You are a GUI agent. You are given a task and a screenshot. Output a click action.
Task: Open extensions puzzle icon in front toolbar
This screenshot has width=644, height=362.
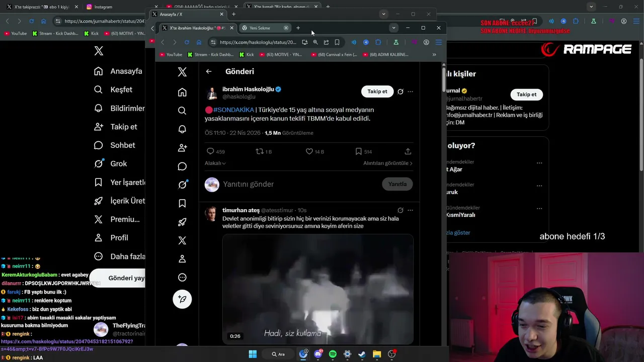[378, 42]
